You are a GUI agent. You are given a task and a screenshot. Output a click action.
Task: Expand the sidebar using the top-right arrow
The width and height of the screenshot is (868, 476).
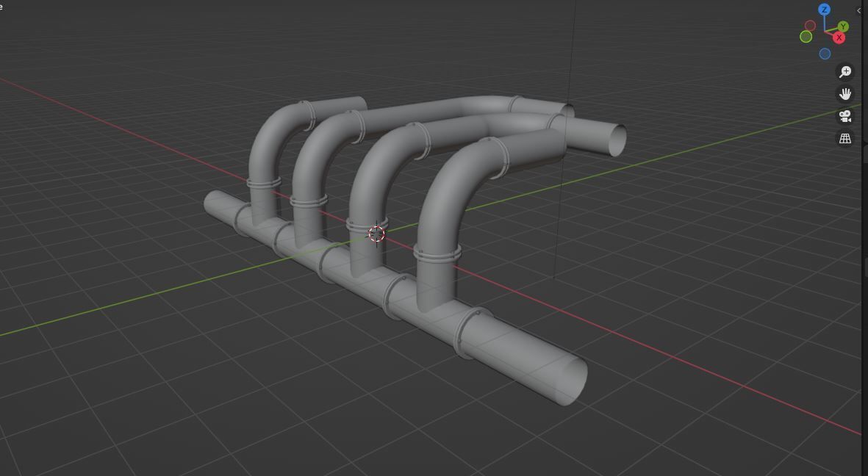tap(859, 10)
